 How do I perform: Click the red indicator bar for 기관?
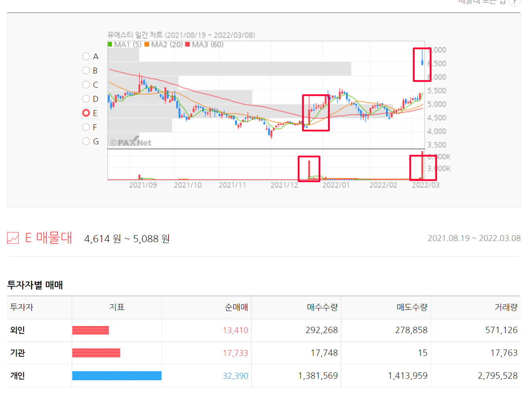point(96,353)
